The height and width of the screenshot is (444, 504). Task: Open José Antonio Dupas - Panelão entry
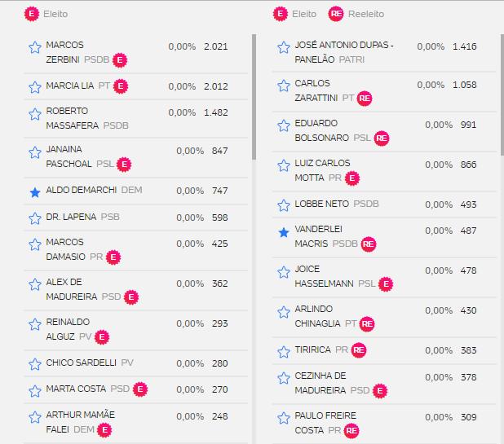(x=343, y=52)
